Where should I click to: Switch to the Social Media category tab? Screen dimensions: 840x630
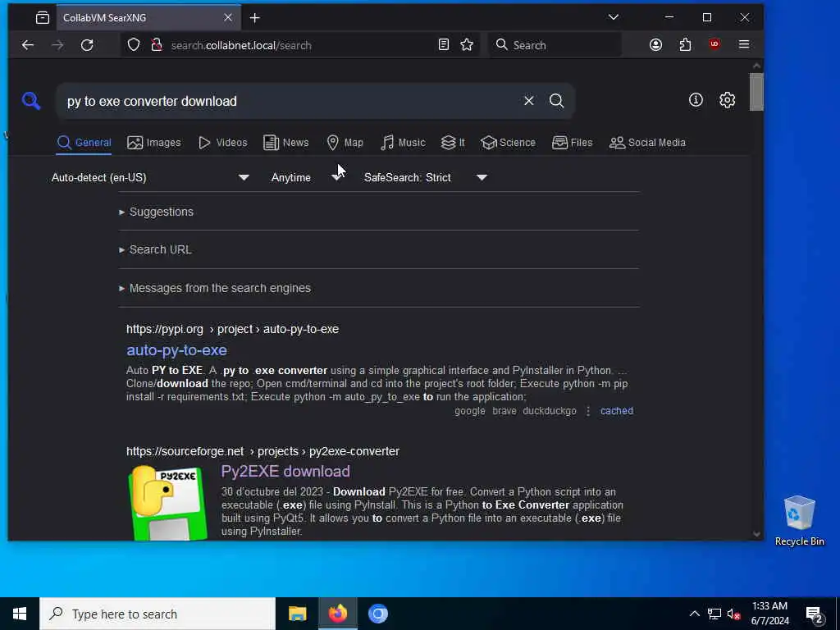[x=647, y=143]
